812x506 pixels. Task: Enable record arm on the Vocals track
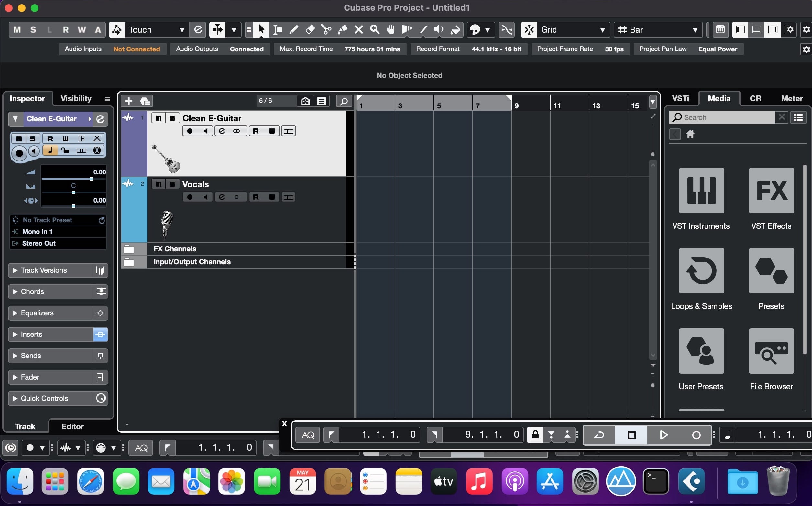tap(190, 197)
